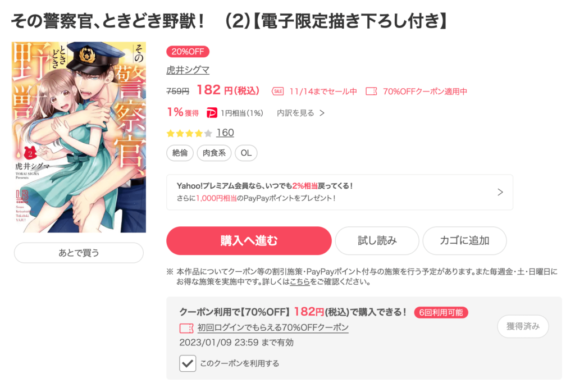The width and height of the screenshot is (575, 392).
Task: Open the 160 reviews link
Action: (225, 133)
